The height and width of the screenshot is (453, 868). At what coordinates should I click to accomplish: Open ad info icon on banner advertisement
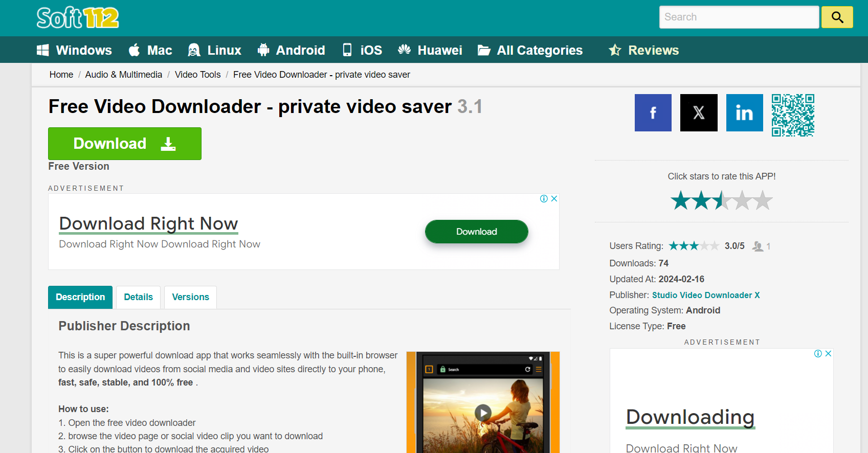544,198
